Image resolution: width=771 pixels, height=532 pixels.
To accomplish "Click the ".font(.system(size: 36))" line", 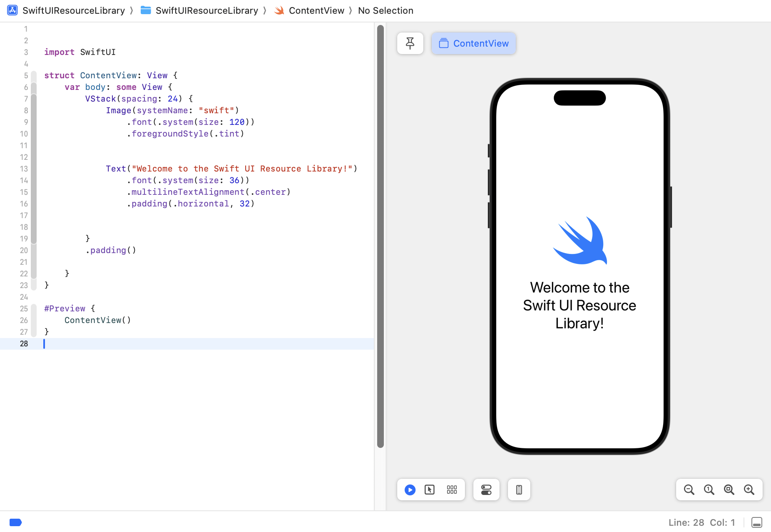I will pyautogui.click(x=188, y=180).
